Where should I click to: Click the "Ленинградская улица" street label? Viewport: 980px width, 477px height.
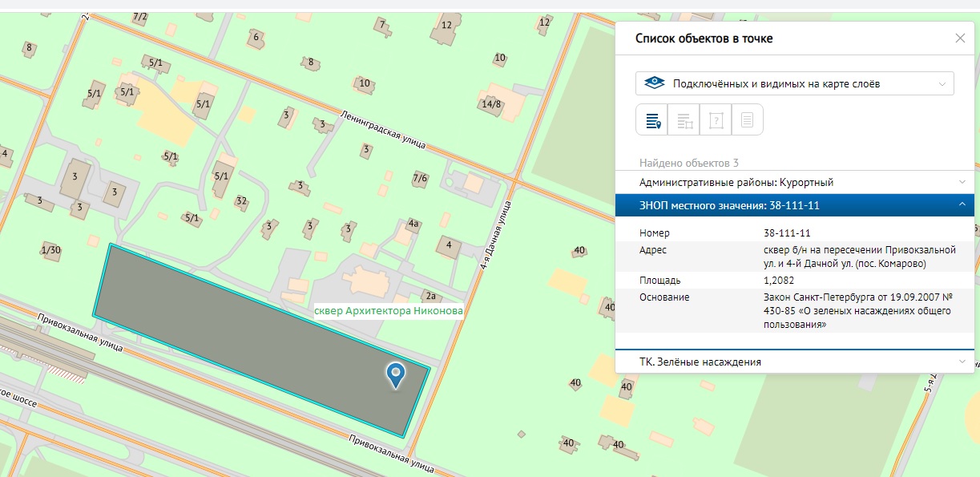point(381,128)
